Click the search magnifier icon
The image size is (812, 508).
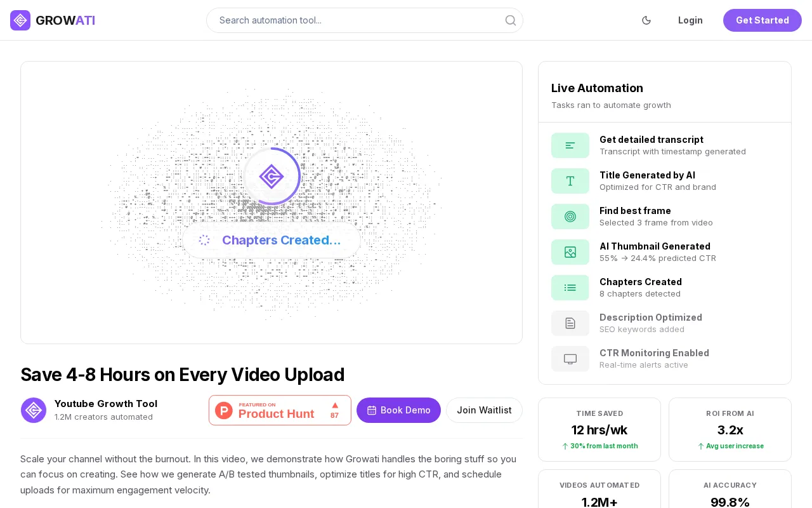pyautogui.click(x=510, y=20)
